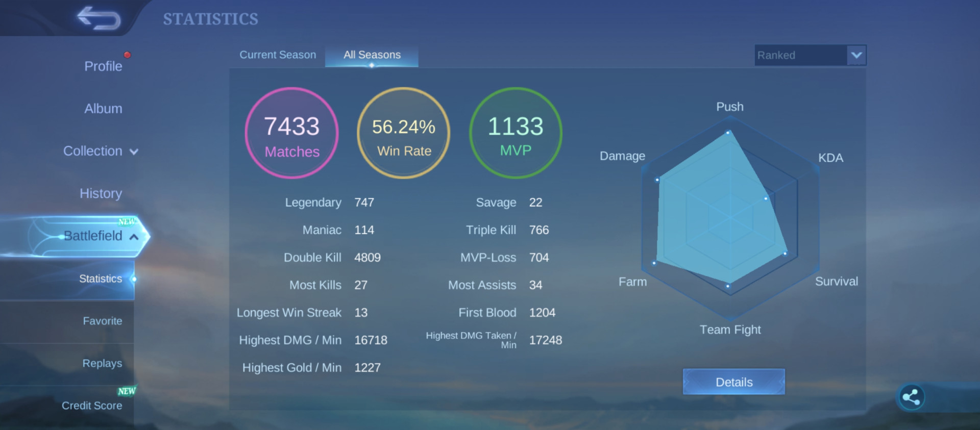
Task: Select the All Seasons tab
Action: (372, 55)
